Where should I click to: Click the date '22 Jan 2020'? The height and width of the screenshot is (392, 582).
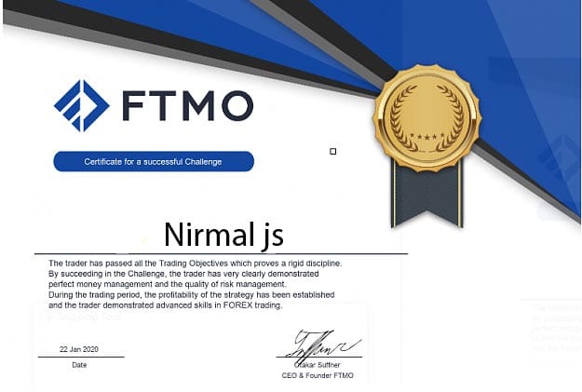click(x=79, y=349)
